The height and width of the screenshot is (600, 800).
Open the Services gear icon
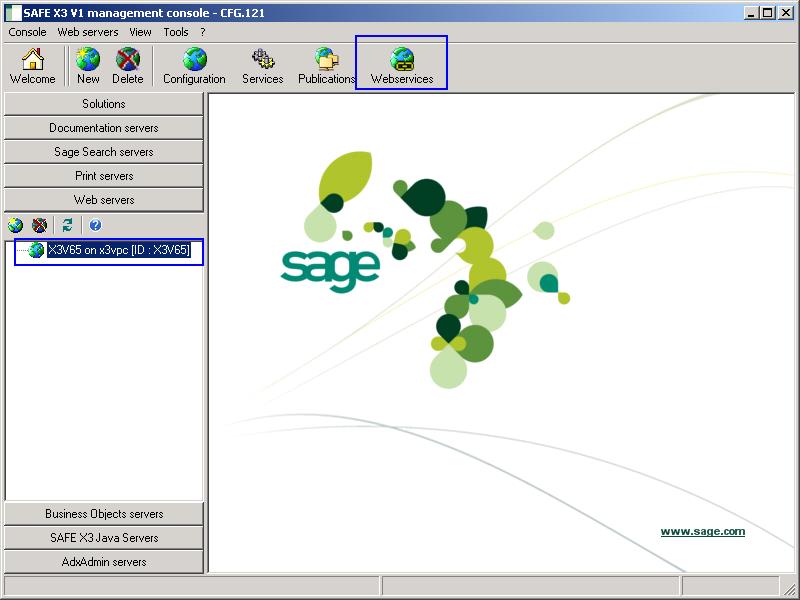point(263,66)
